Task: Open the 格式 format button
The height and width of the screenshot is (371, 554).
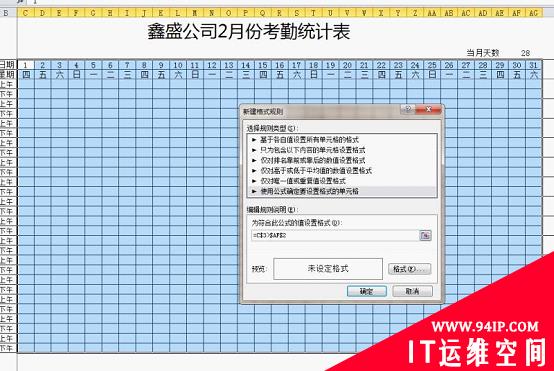Action: 409,269
